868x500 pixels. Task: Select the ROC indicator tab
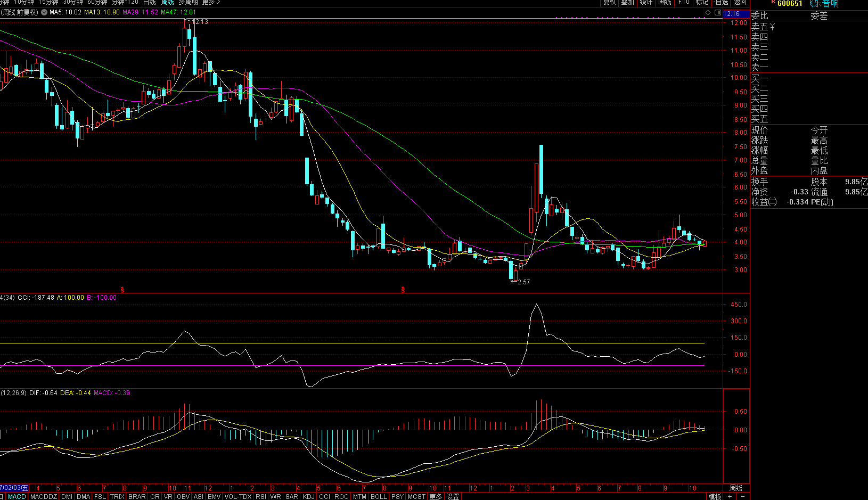point(341,496)
